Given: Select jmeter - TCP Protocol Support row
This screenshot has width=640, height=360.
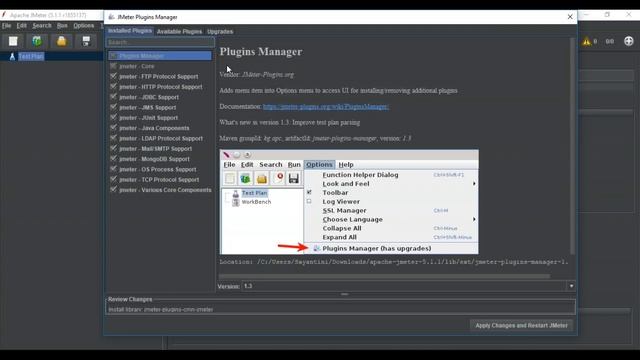Looking at the screenshot, I should [160, 180].
